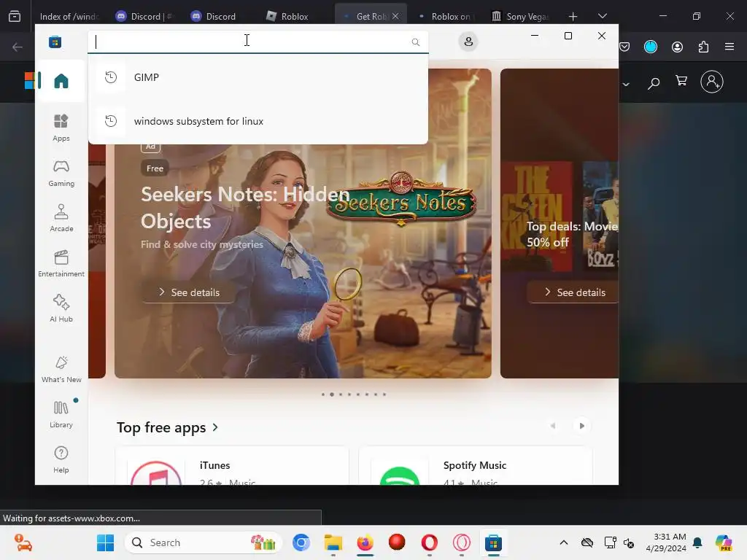
Task: Open the Entertainment section in the sidebar
Action: coord(61,263)
